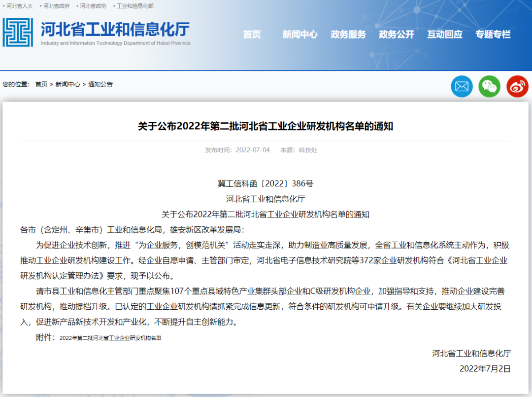
Task: Click the green WeChat bubble icon
Action: tap(489, 86)
